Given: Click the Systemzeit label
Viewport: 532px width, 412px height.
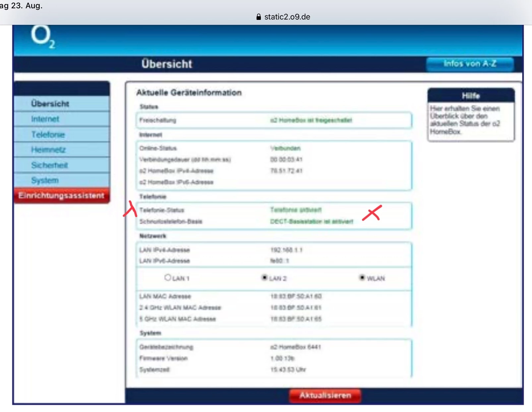Looking at the screenshot, I should click(x=155, y=370).
